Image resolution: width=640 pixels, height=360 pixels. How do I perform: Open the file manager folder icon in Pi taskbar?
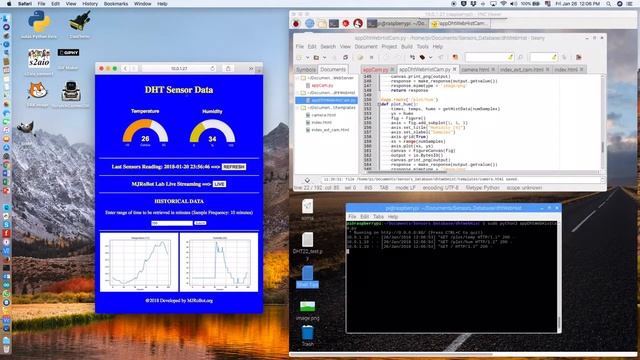click(x=322, y=24)
